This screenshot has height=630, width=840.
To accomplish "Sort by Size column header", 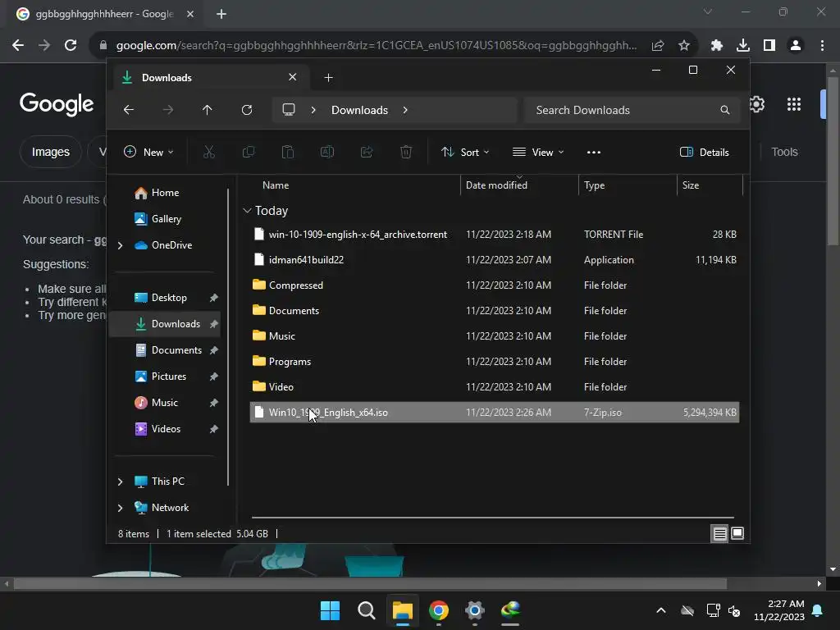I will tap(710, 185).
